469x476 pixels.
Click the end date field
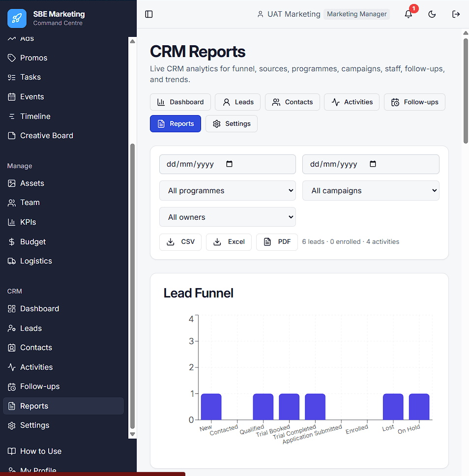click(371, 164)
